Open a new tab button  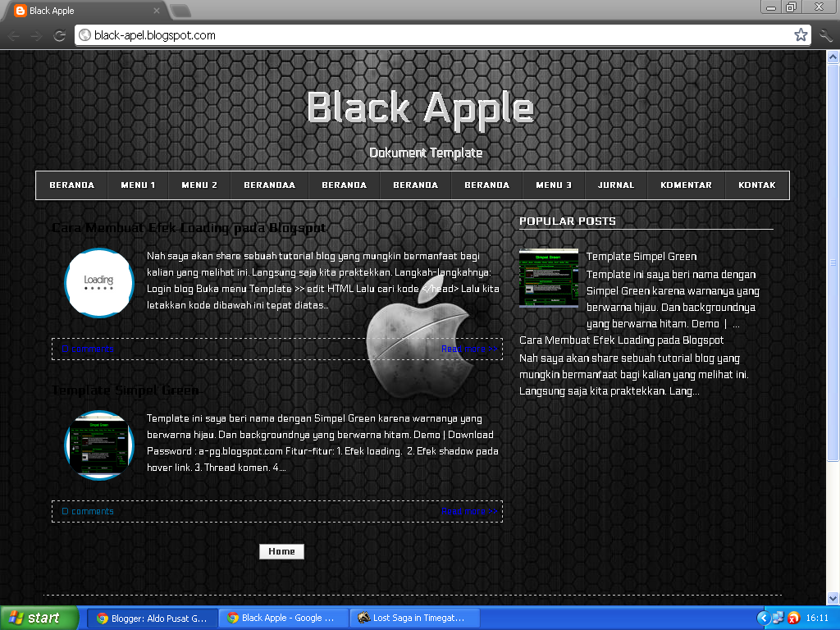coord(180,10)
